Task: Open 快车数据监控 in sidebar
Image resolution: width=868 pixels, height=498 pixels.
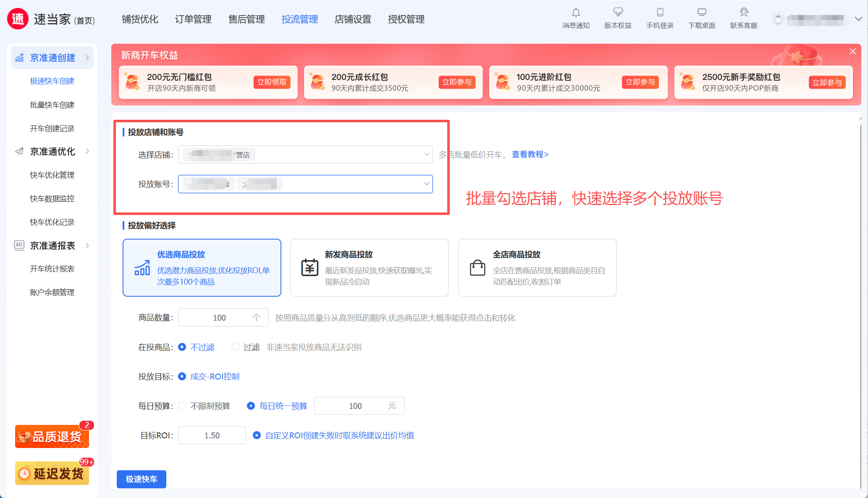Action: click(x=52, y=199)
